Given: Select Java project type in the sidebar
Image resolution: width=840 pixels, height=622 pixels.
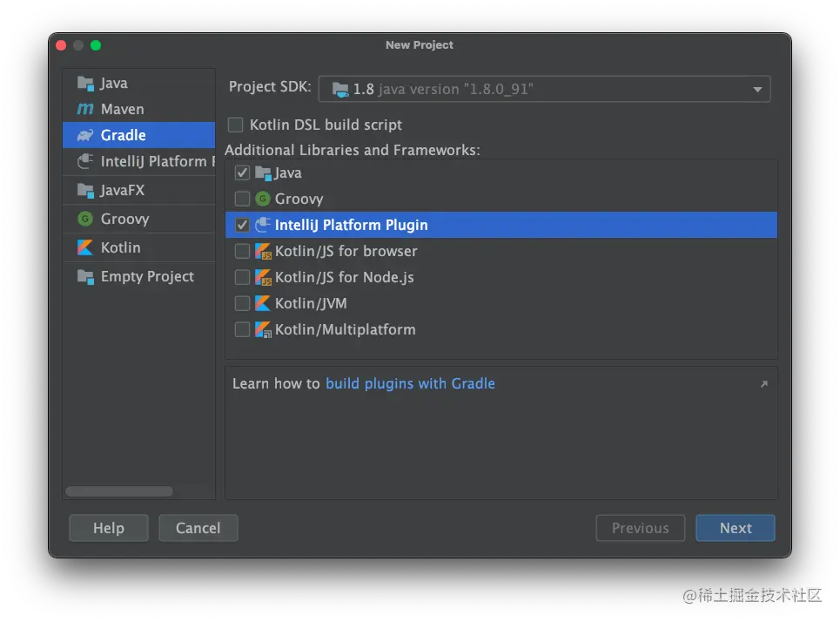Looking at the screenshot, I should click(x=138, y=84).
